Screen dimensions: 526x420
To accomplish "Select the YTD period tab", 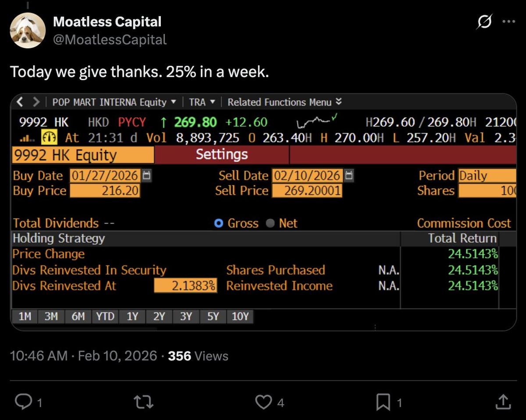I will 105,317.
